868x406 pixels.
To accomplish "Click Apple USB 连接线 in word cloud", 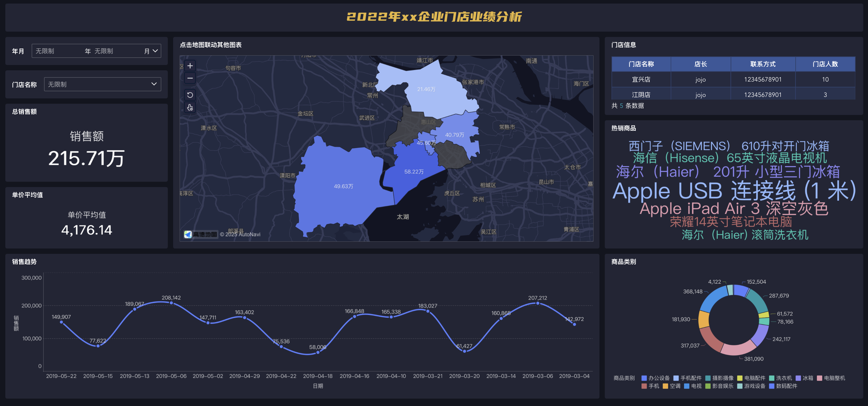I will [x=734, y=191].
